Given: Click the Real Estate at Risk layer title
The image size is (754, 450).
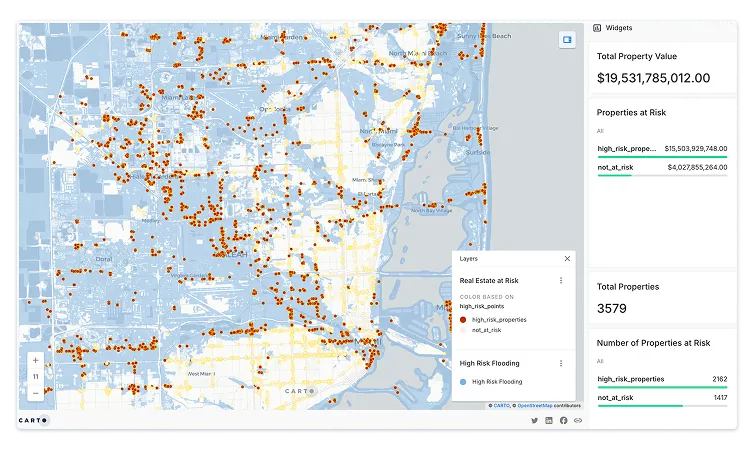Looking at the screenshot, I should (x=489, y=281).
